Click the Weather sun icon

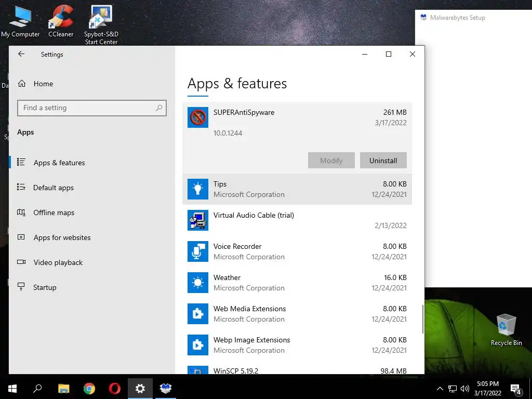pyautogui.click(x=198, y=283)
